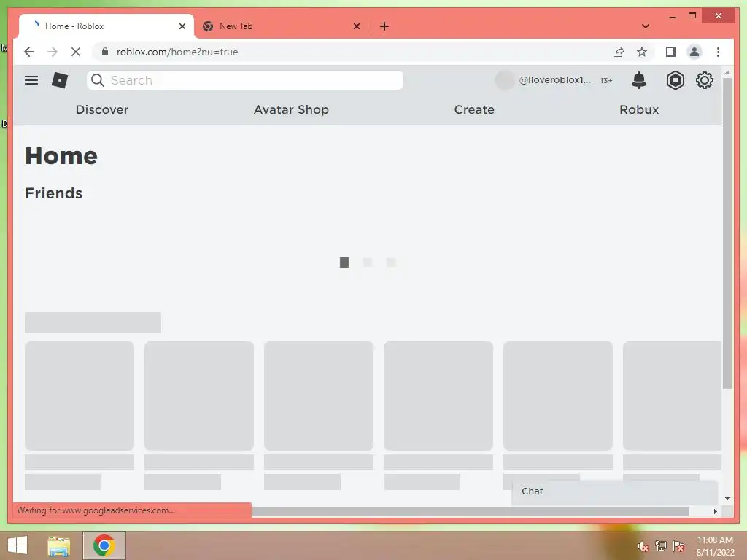Click the user avatar placeholder circle
Image resolution: width=747 pixels, height=560 pixels.
tap(505, 80)
